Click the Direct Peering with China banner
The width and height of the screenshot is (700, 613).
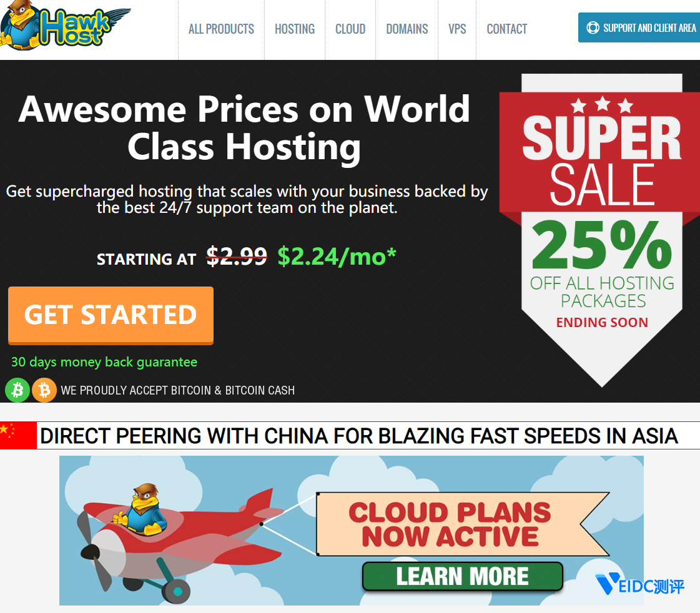tap(350, 436)
